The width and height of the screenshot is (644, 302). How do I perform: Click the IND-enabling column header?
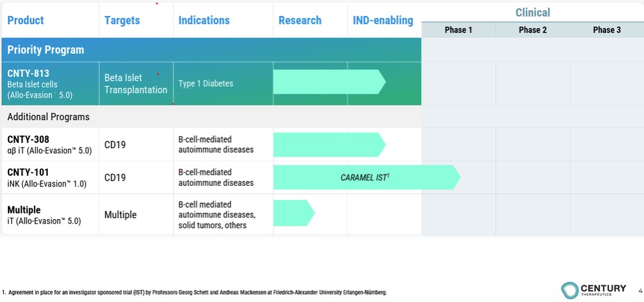383,21
